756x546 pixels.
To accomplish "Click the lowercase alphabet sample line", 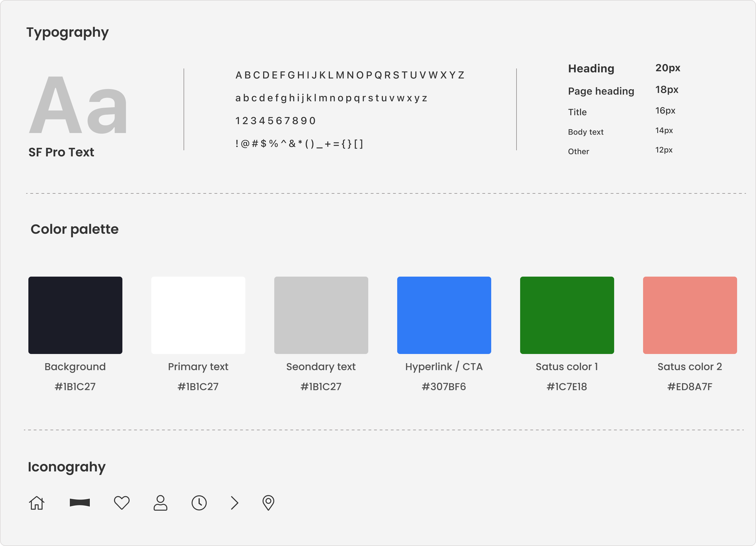I will click(331, 98).
